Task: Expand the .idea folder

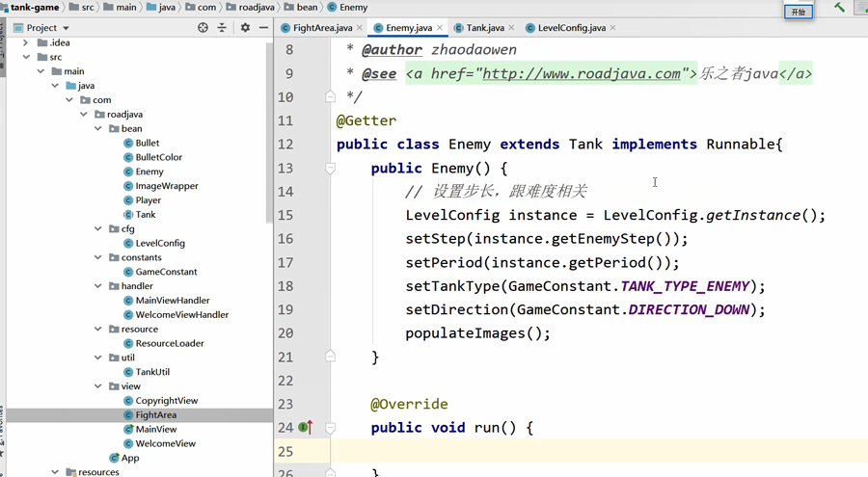Action: (x=25, y=42)
